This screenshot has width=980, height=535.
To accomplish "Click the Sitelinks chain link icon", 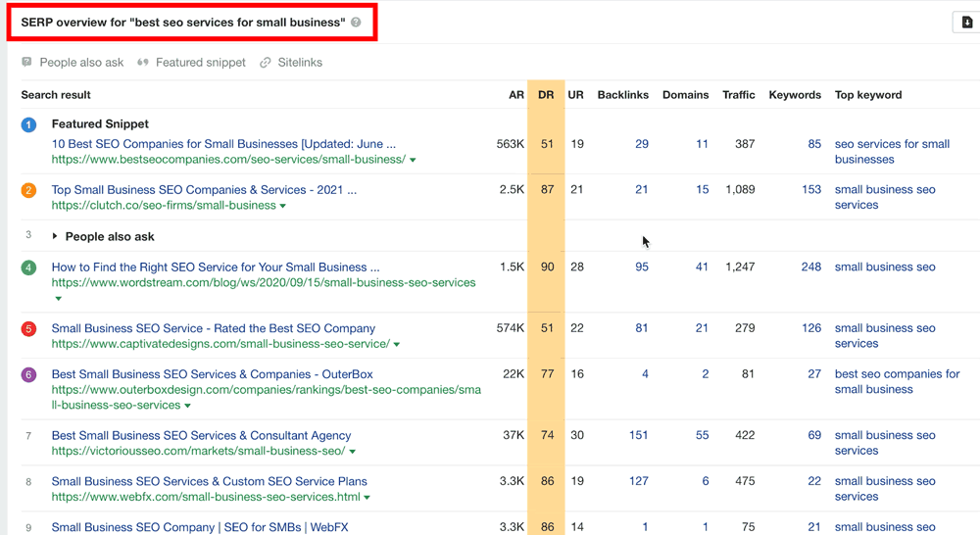I will tap(266, 63).
